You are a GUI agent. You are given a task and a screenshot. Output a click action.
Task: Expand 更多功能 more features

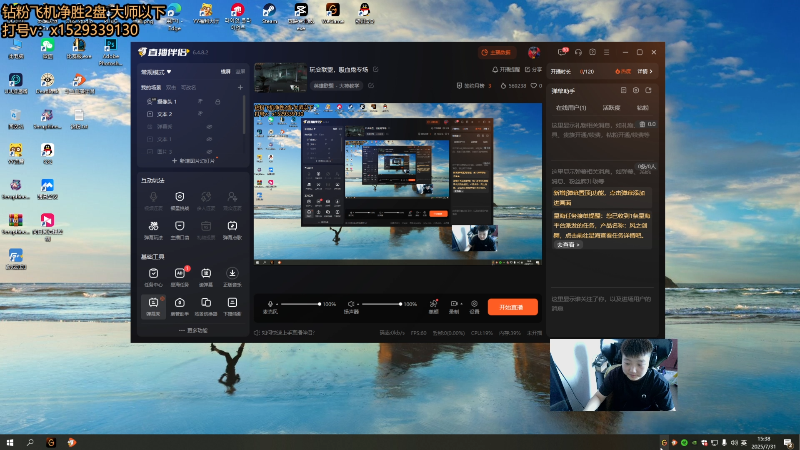[x=193, y=331]
